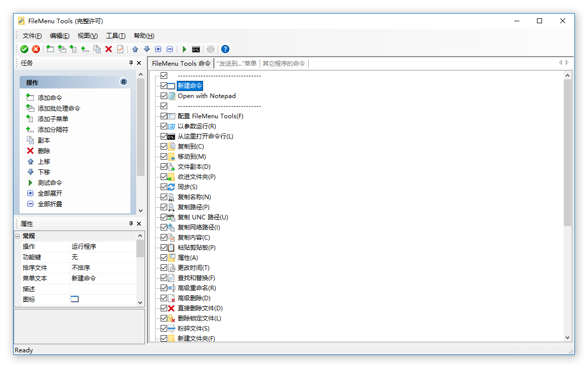
Task: Click the red X Delete toolbar icon
Action: pos(109,49)
